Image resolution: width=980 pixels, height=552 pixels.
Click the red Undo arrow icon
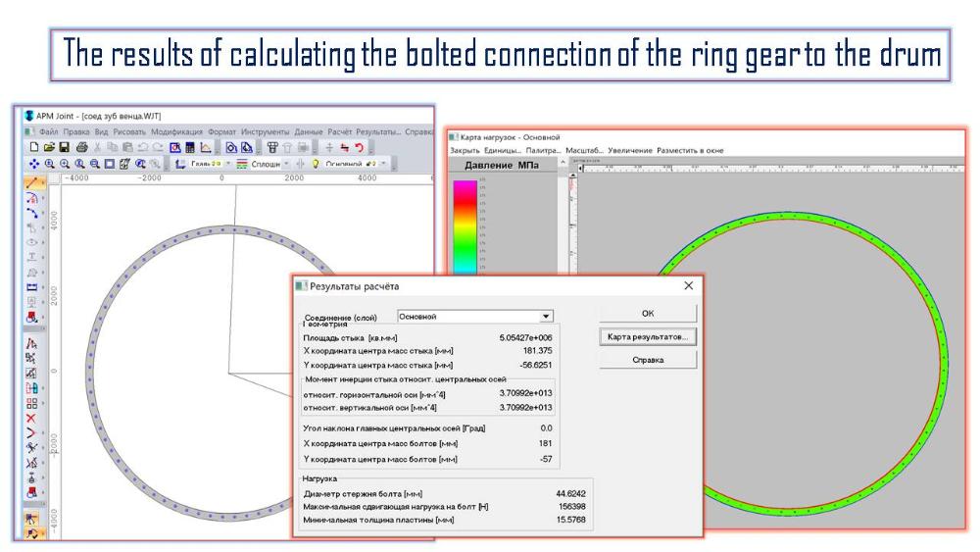pyautogui.click(x=358, y=147)
